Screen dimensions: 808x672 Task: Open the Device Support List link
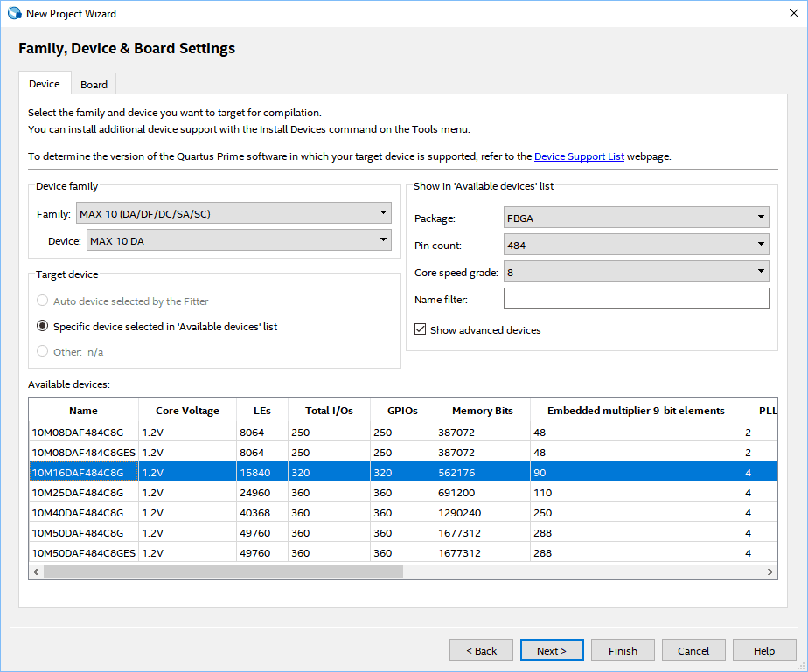[579, 156]
